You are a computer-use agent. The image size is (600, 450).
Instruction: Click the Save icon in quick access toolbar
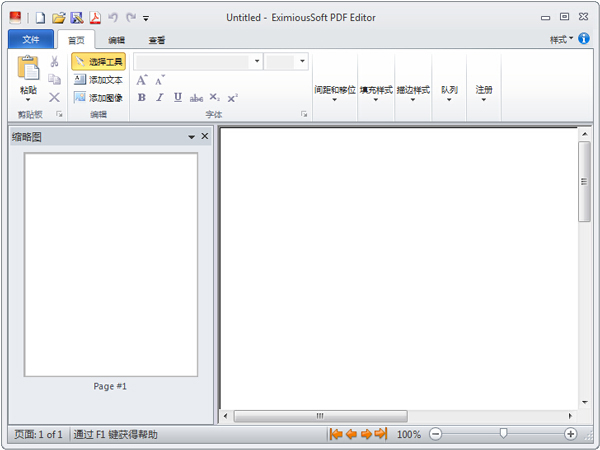[x=77, y=18]
